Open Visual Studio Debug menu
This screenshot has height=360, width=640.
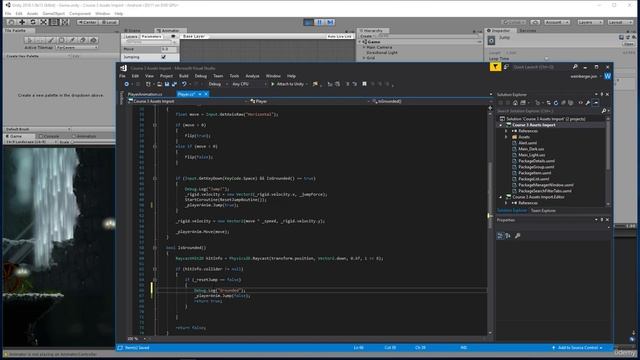point(200,76)
